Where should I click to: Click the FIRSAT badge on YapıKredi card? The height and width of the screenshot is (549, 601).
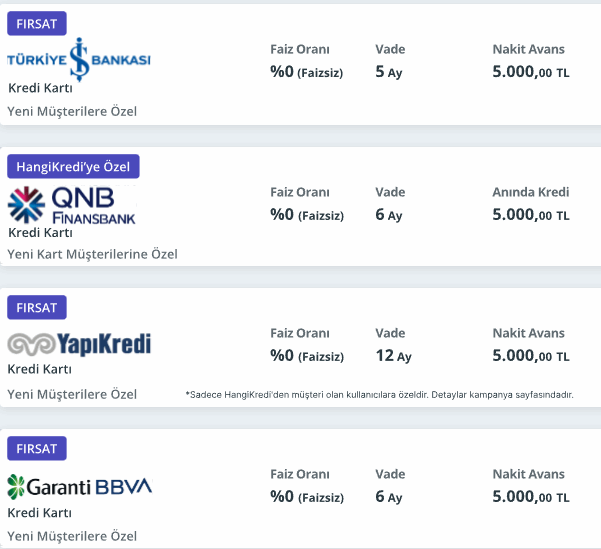point(37,307)
